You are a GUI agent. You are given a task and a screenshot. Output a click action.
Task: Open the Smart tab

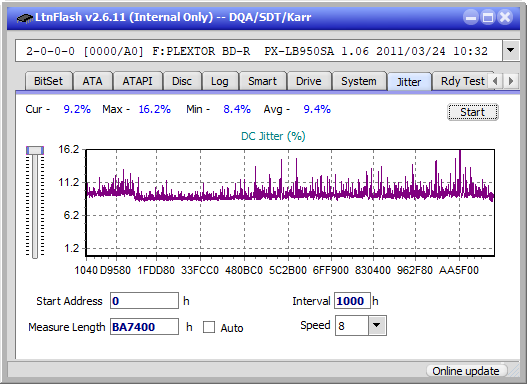click(262, 81)
